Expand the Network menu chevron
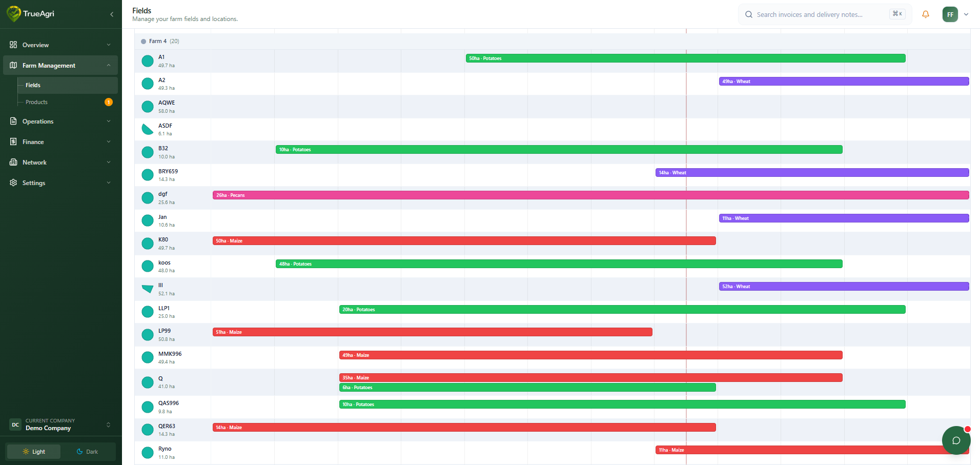The width and height of the screenshot is (980, 465). (109, 162)
